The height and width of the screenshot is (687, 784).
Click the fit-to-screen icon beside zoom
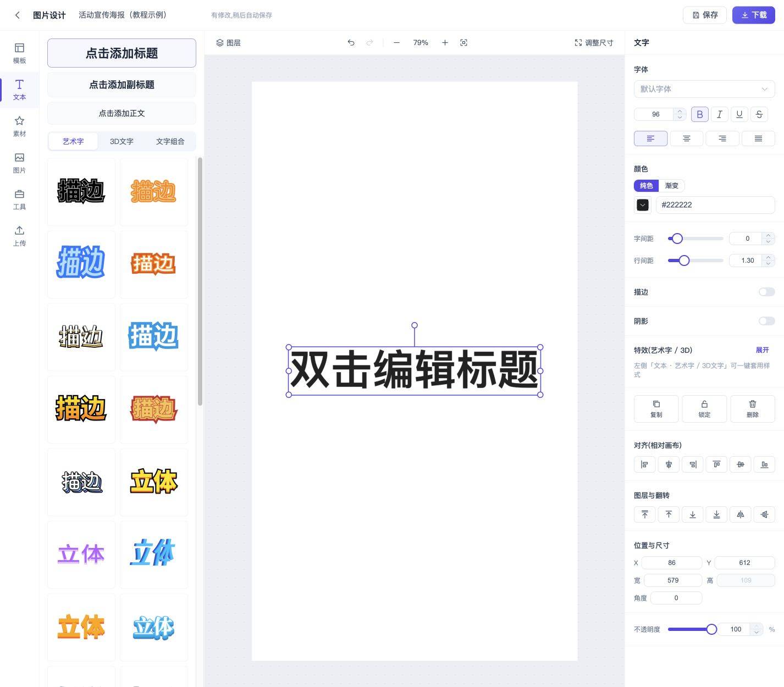[x=463, y=42]
